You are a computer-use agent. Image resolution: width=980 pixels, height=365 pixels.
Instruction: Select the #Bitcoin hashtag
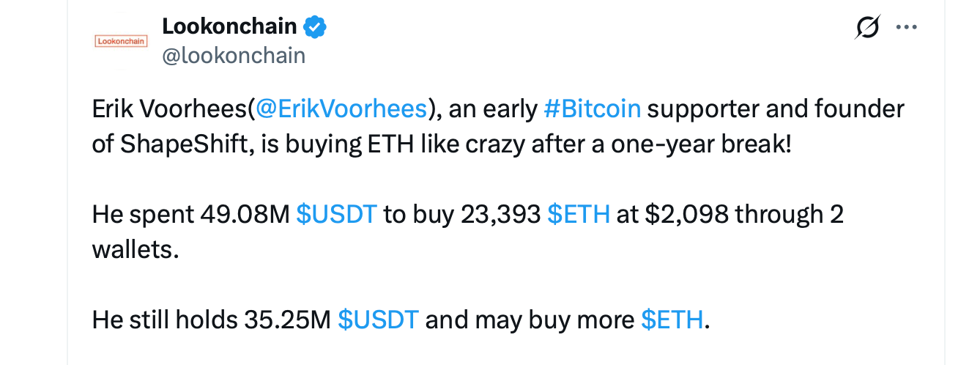click(x=593, y=109)
